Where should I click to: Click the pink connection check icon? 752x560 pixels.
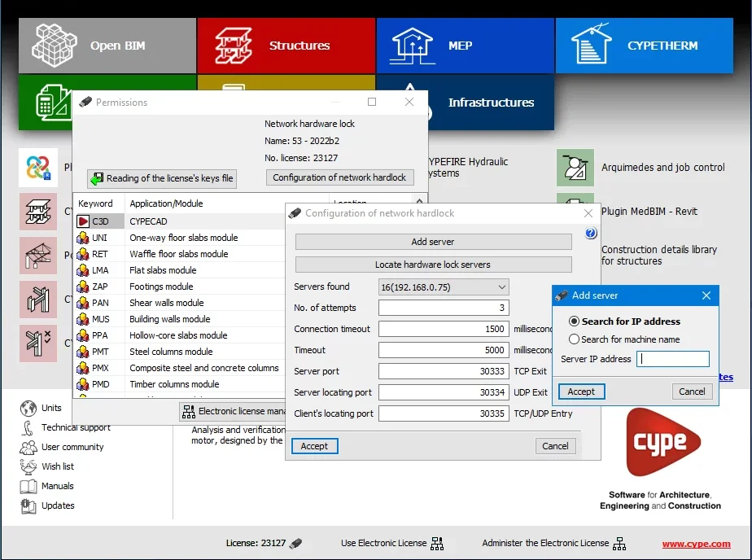(38, 343)
